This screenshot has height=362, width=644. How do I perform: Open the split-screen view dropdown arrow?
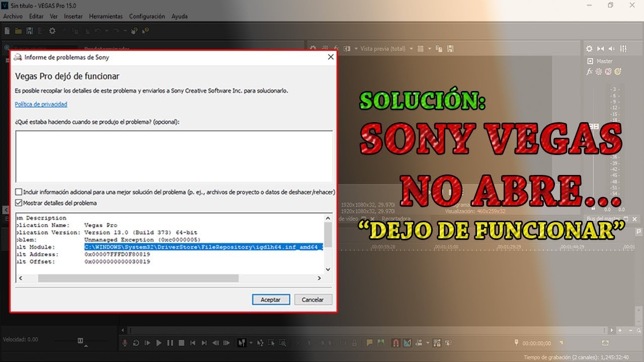tap(356, 49)
